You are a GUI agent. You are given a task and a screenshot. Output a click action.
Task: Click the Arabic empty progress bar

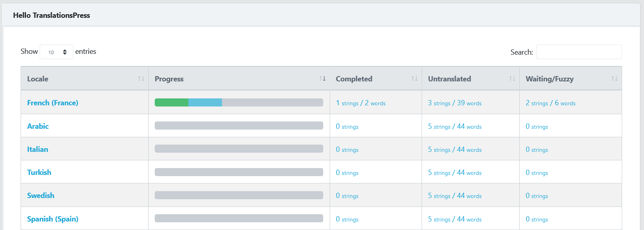(239, 126)
